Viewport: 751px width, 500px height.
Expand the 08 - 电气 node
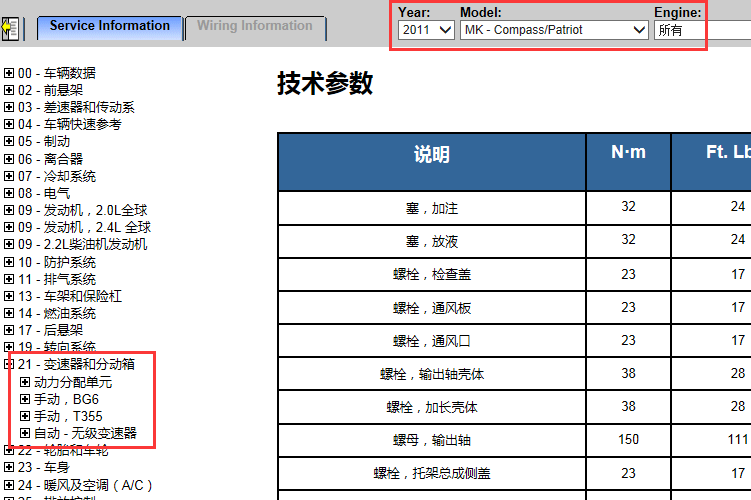[x=9, y=193]
